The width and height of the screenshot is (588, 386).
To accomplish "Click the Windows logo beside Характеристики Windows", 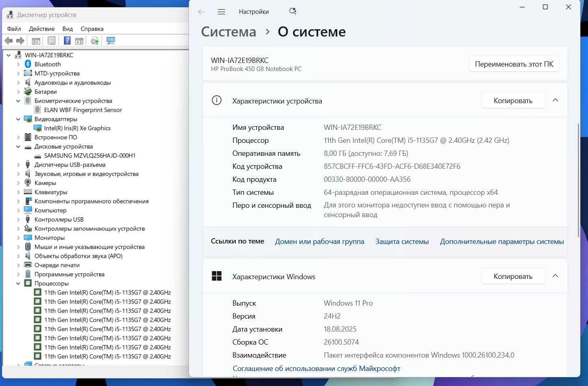I will [x=217, y=276].
